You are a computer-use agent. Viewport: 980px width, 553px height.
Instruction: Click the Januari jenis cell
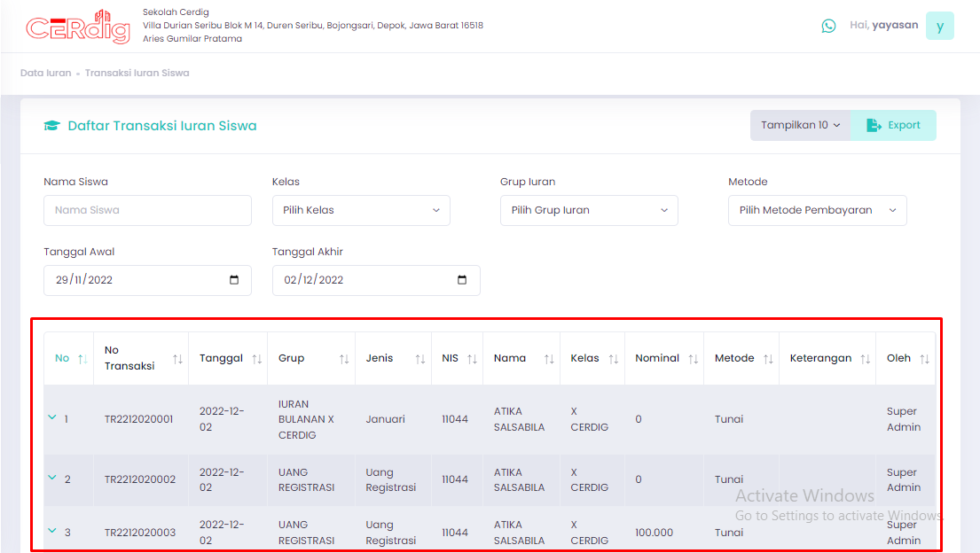click(x=385, y=419)
